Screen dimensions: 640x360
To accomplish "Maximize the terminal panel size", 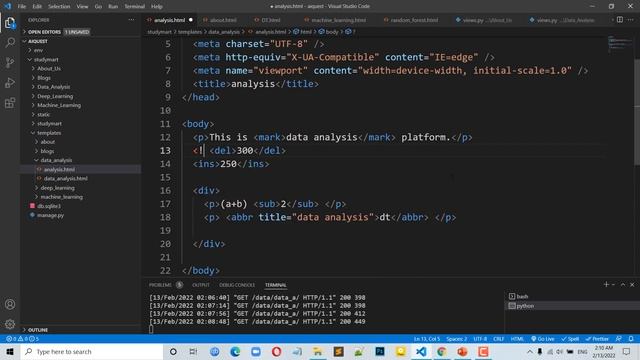I will tap(623, 284).
